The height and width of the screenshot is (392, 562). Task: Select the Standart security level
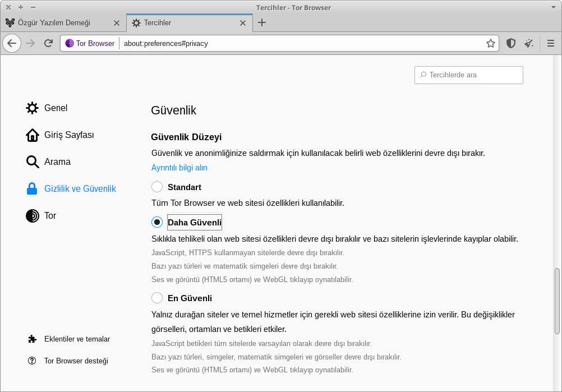[x=157, y=187]
